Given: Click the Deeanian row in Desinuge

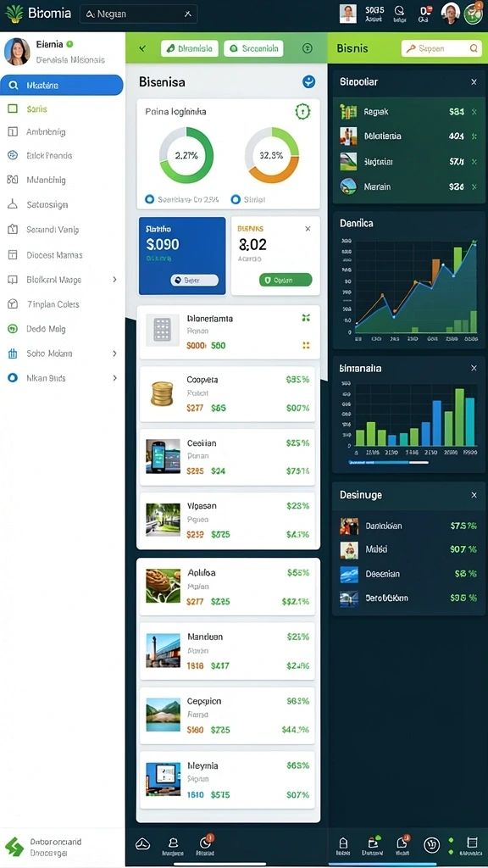Looking at the screenshot, I should 409,574.
